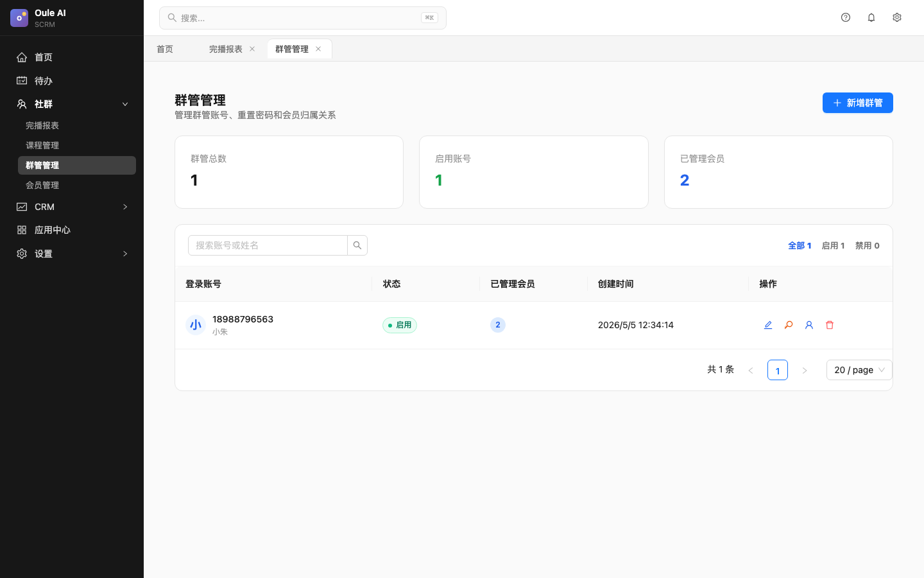Screen dimensions: 924x578
Task: Click the 2026/5/5 12:34:14 created time
Action: tap(636, 325)
